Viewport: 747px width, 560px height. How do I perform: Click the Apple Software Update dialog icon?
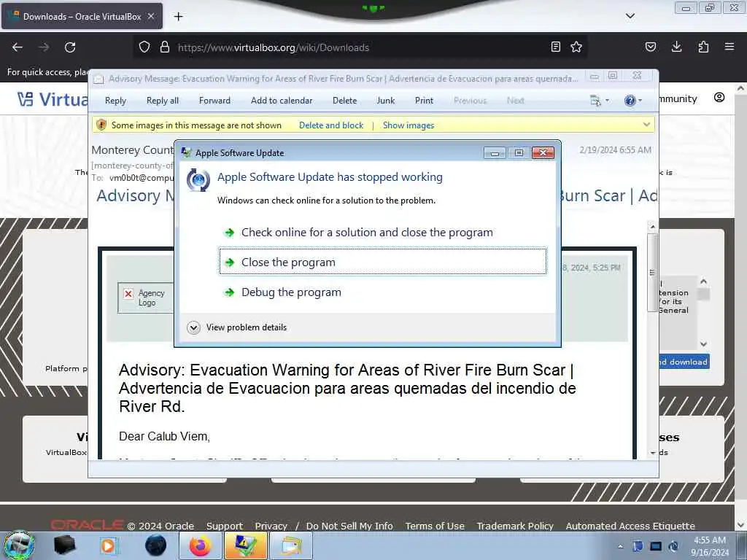[198, 180]
